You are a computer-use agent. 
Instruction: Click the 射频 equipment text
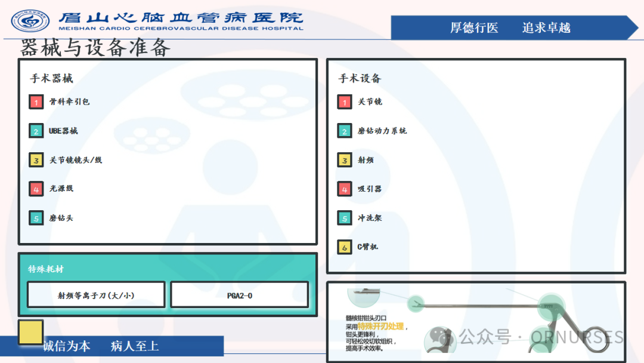point(366,160)
